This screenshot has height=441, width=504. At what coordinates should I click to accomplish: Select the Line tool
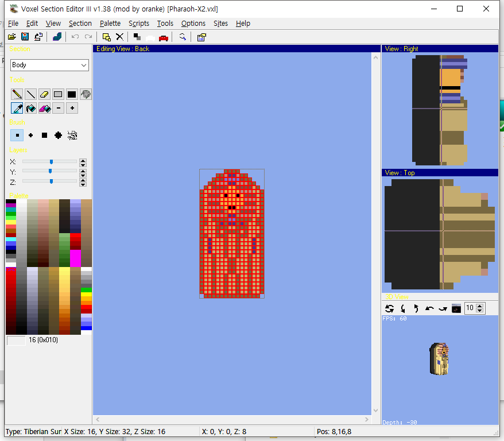30,94
